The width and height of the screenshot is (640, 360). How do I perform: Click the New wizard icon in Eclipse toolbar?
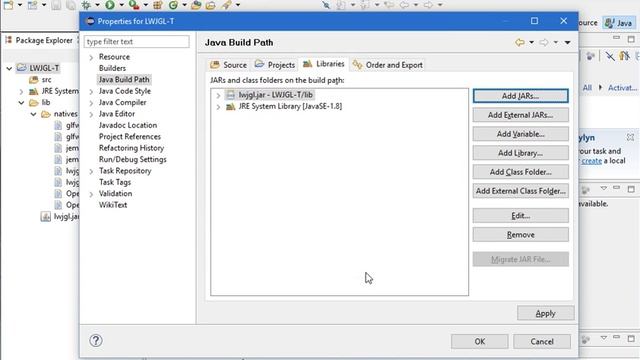point(8,5)
